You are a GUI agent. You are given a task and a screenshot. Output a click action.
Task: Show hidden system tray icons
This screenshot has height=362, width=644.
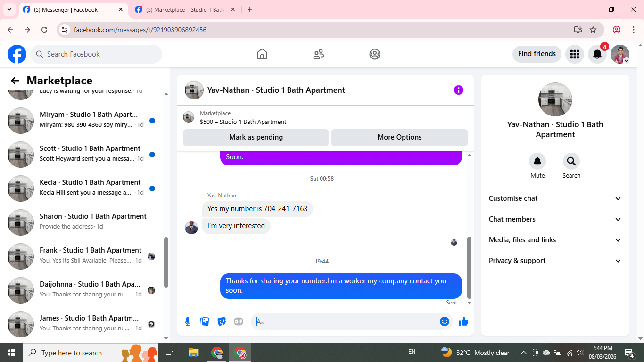[x=524, y=353]
